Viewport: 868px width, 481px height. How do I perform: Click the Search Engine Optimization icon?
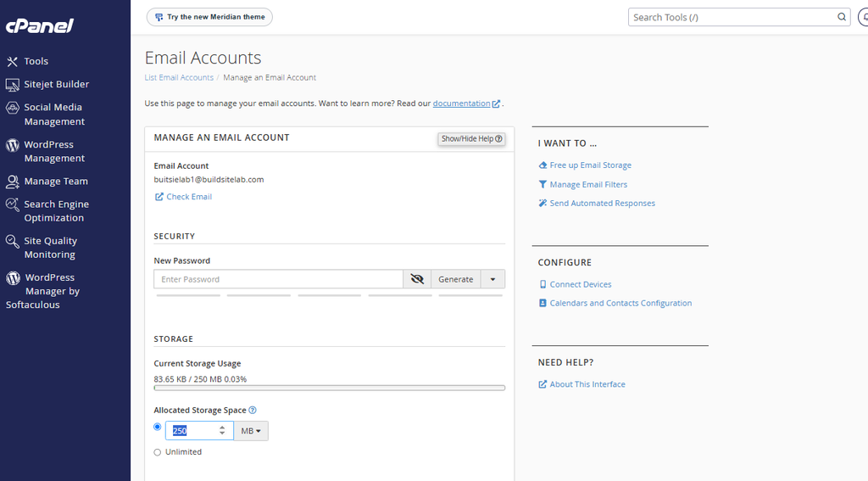tap(12, 204)
